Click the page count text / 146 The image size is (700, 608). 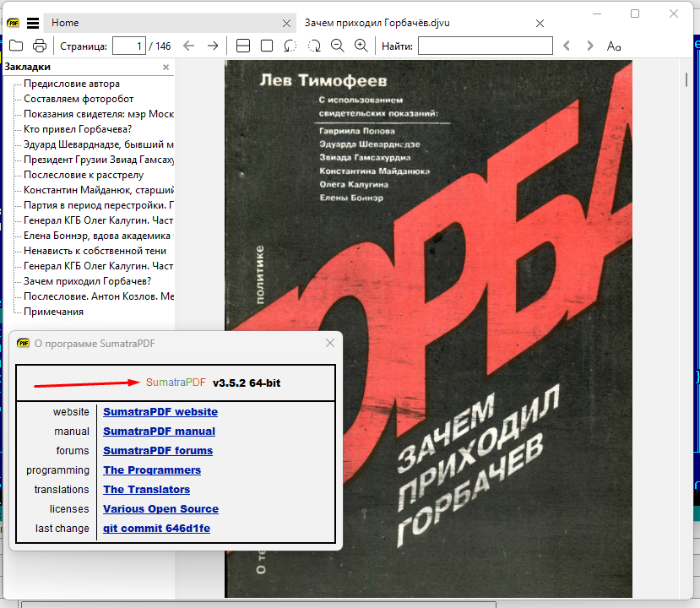tap(160, 46)
